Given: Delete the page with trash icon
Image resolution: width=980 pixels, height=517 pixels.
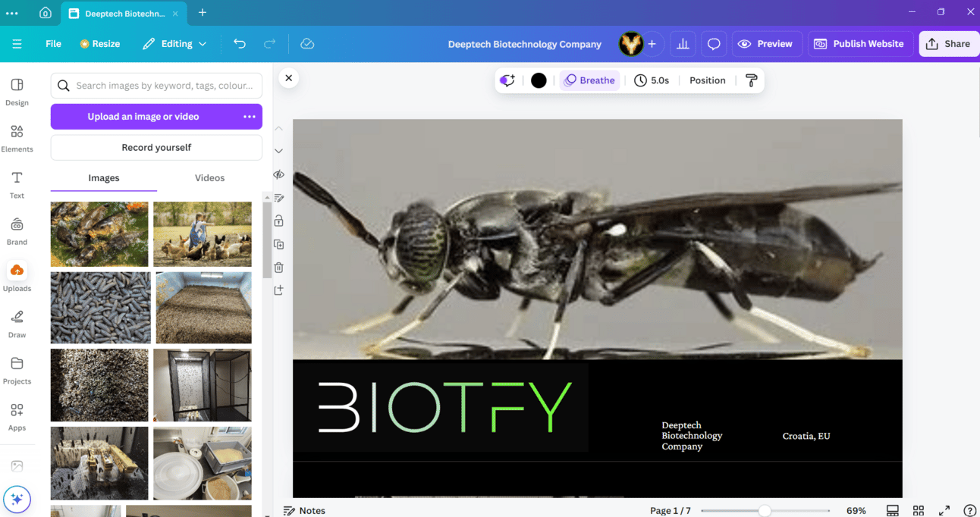Looking at the screenshot, I should tap(278, 267).
